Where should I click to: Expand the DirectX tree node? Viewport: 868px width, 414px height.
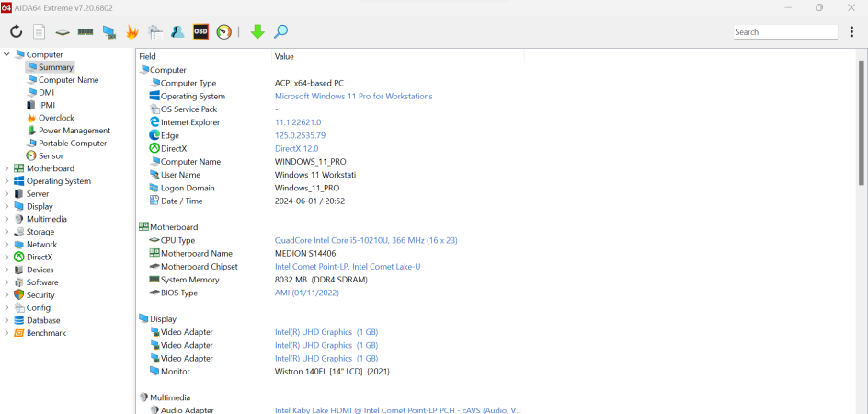(6, 258)
